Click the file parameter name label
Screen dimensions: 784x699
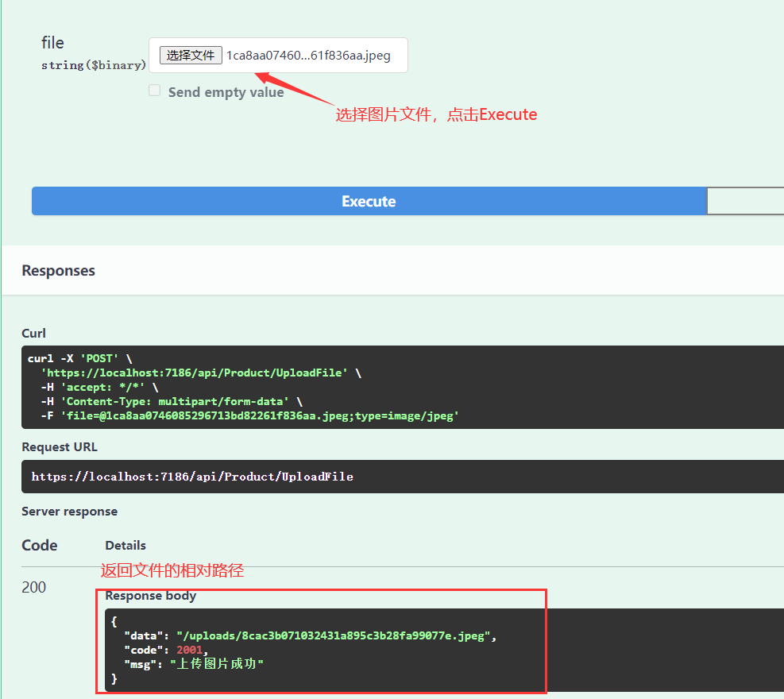tap(52, 43)
